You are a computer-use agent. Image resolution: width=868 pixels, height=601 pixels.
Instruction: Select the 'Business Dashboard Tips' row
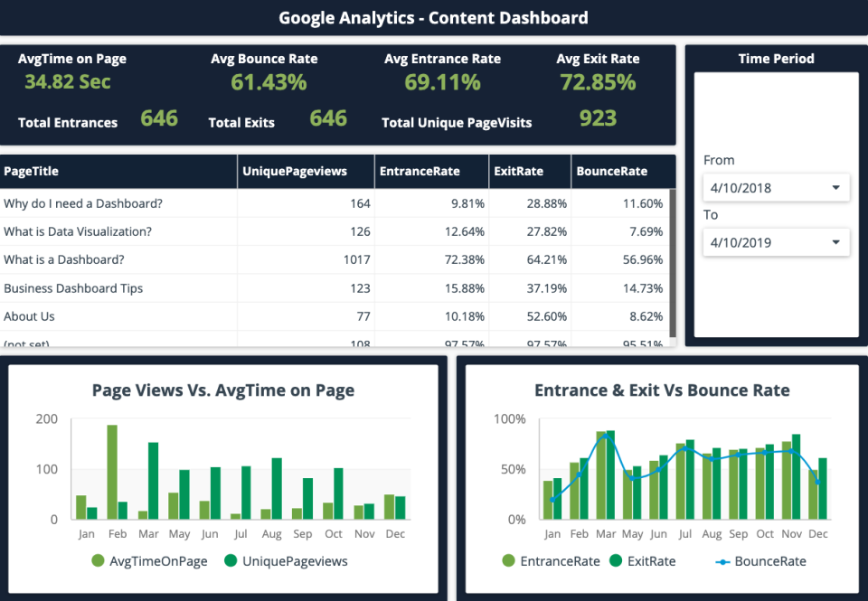[x=335, y=288]
